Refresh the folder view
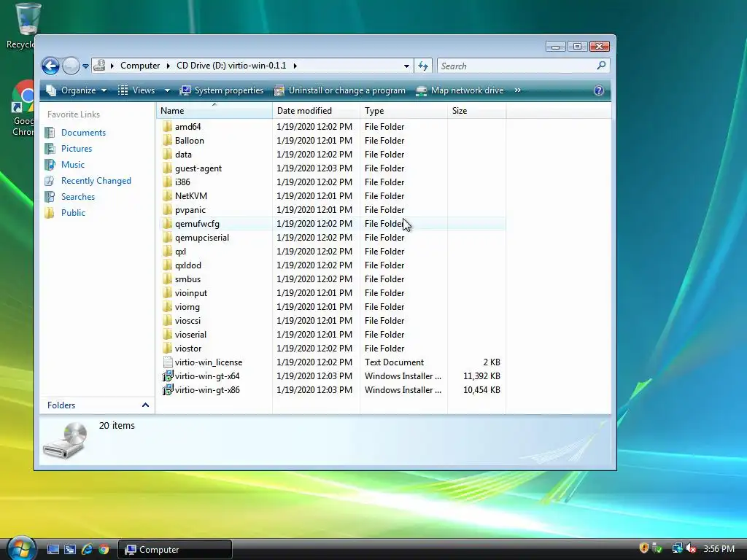Viewport: 747px width, 560px height. [x=423, y=66]
